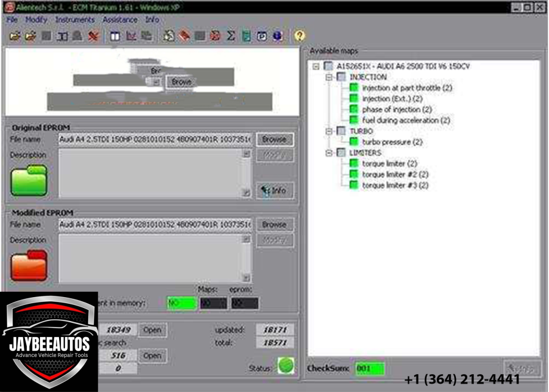This screenshot has width=549, height=392.
Task: Click the INJECTION group label
Action: (x=368, y=77)
